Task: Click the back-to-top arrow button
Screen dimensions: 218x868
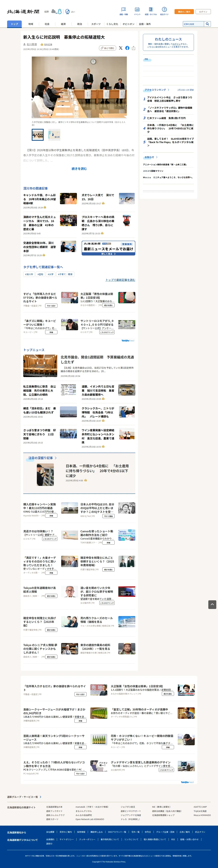Action: tap(212, 605)
